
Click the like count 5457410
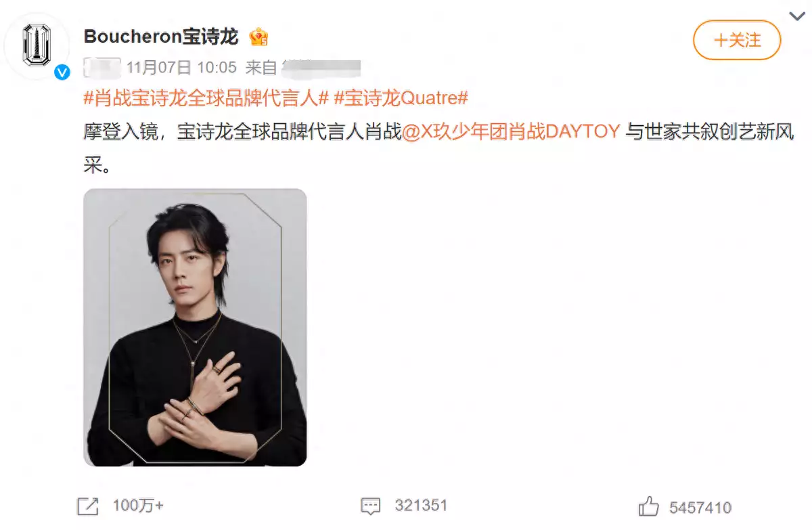pyautogui.click(x=700, y=507)
